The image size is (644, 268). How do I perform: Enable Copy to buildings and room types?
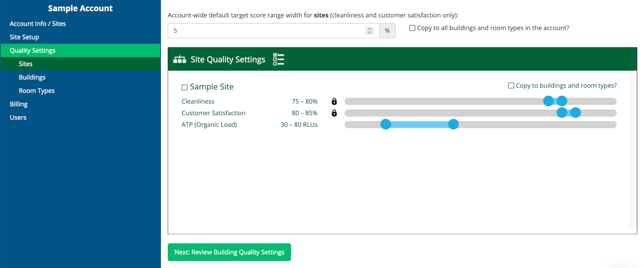coord(511,86)
